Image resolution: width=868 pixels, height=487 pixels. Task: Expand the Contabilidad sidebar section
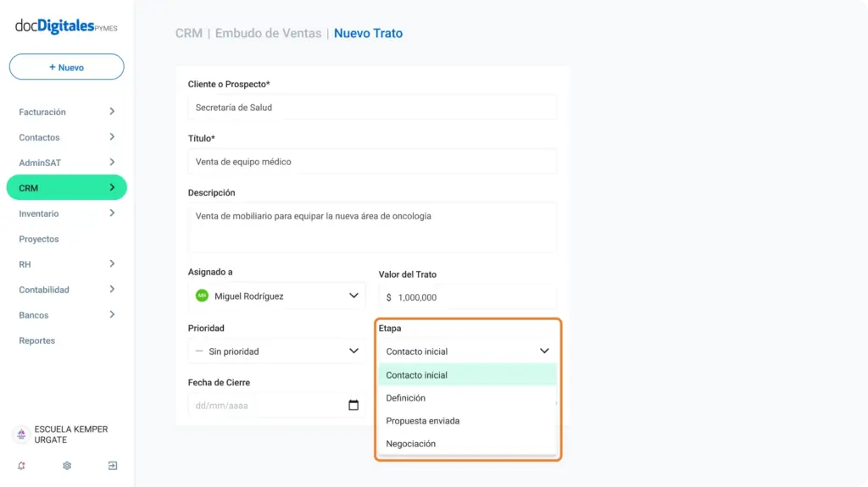click(x=66, y=290)
